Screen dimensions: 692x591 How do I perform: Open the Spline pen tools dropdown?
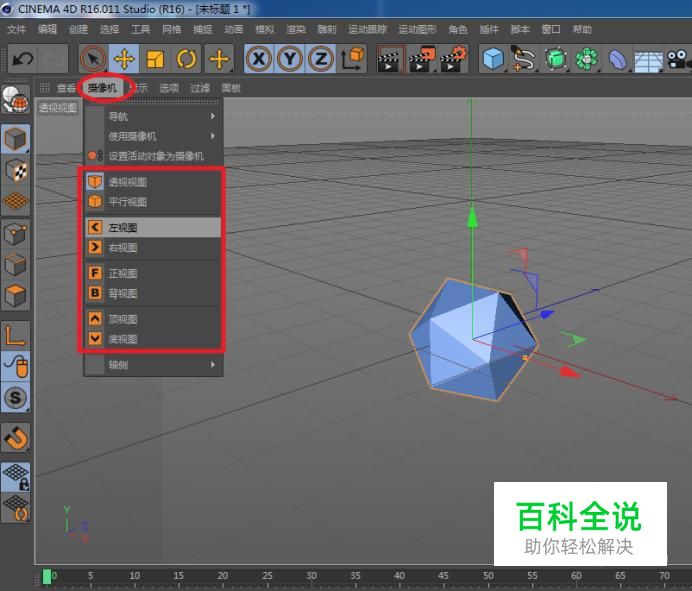[x=524, y=59]
